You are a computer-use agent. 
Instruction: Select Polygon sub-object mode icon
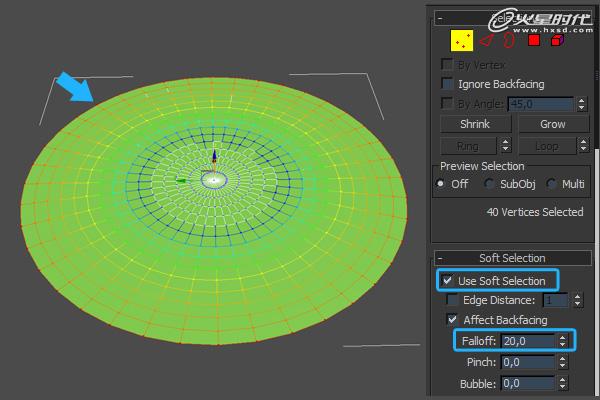click(534, 41)
